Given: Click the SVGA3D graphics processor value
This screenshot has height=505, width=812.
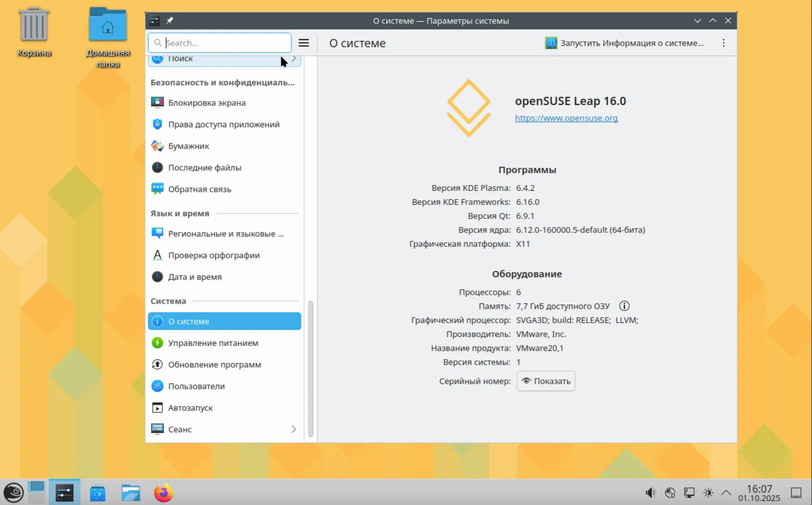Looking at the screenshot, I should (x=577, y=320).
